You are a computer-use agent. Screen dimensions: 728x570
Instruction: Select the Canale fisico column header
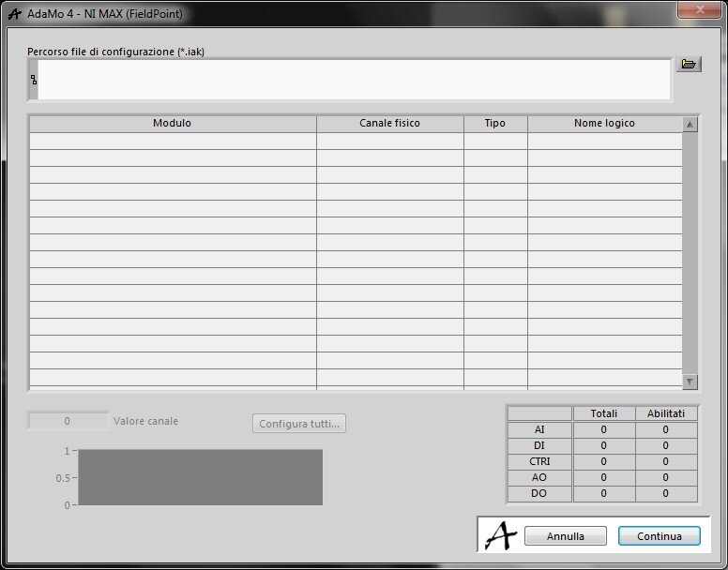(389, 124)
